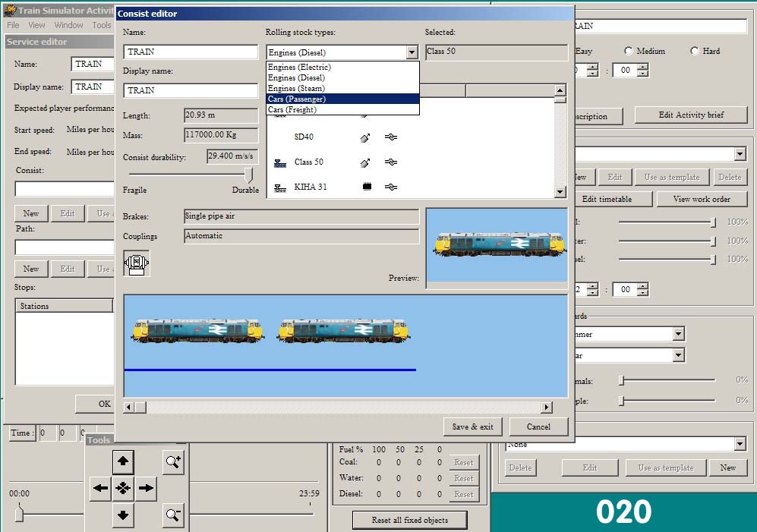
Task: Click the Path field in Service editor
Action: point(65,247)
